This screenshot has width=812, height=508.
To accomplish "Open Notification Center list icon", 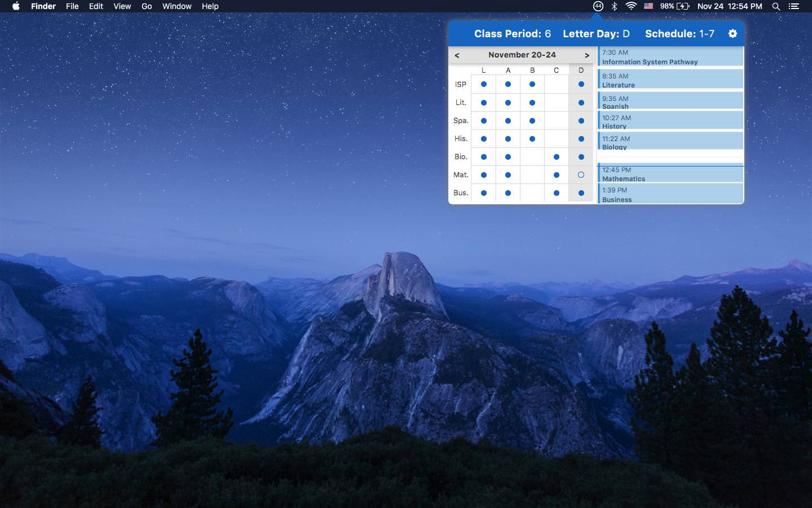I will 794,6.
